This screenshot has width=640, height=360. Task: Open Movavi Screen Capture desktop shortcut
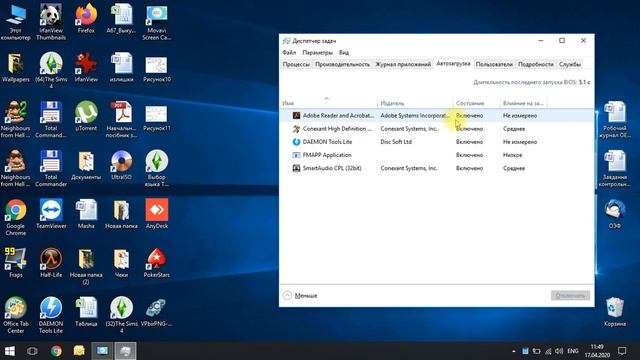coord(156,22)
